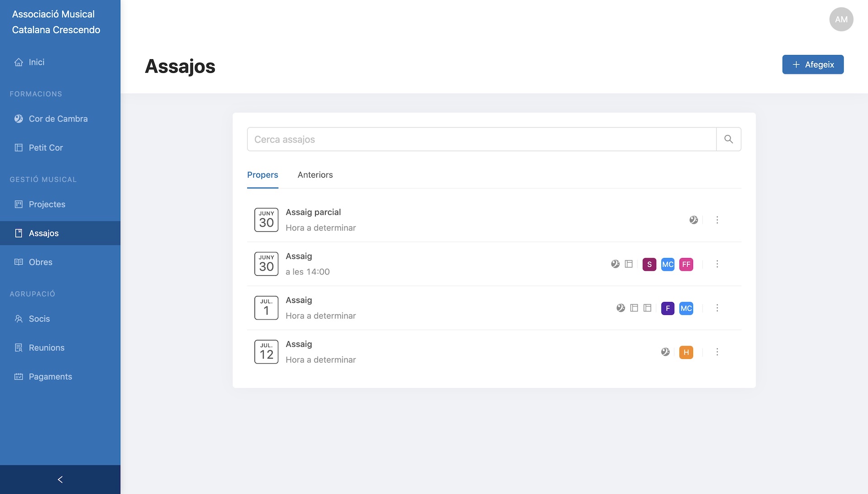The width and height of the screenshot is (868, 494).
Task: Collapse the sidebar with the chevron arrow
Action: [60, 480]
